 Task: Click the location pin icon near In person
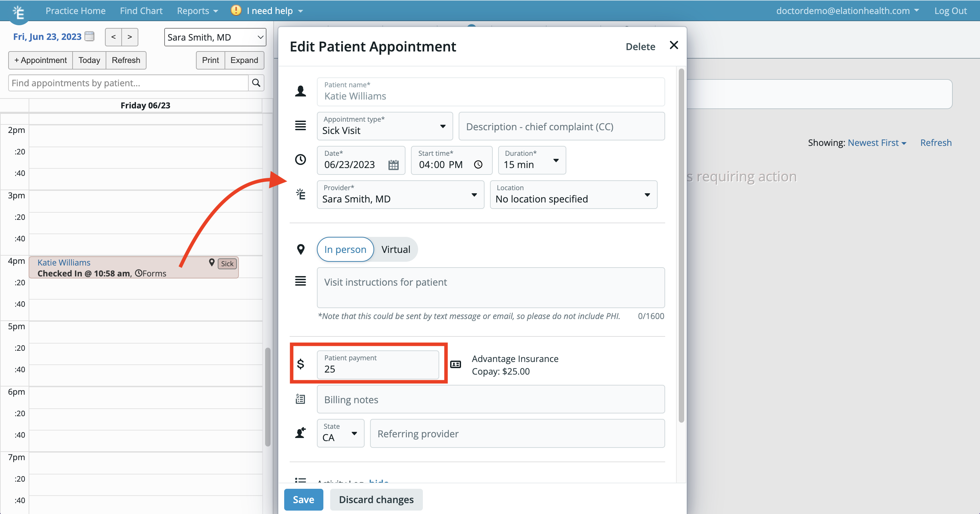[301, 249]
